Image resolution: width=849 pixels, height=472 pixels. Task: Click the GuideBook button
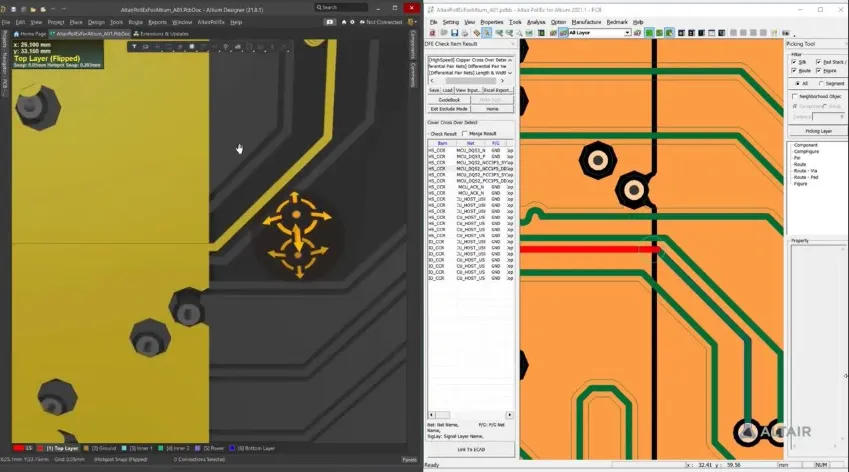coord(449,100)
